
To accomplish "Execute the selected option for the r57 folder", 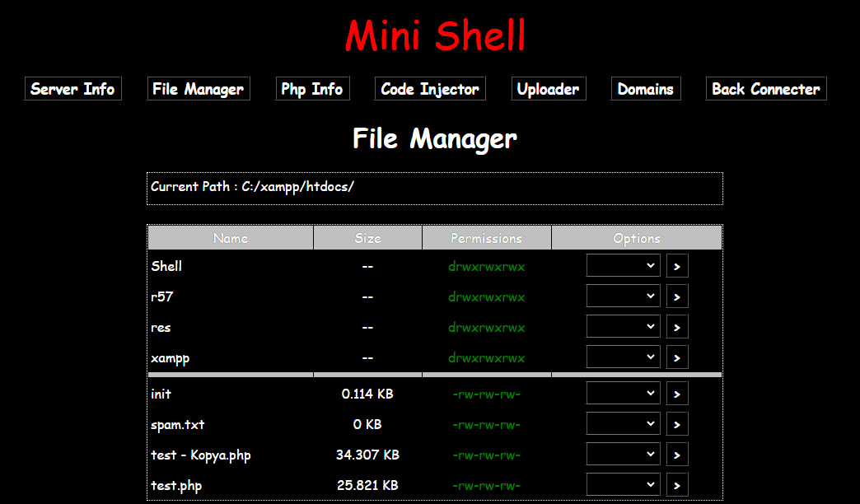I will pos(676,296).
